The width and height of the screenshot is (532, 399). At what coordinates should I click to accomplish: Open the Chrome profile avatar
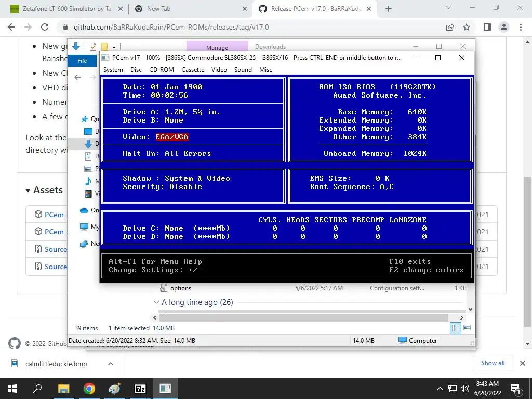(x=504, y=27)
